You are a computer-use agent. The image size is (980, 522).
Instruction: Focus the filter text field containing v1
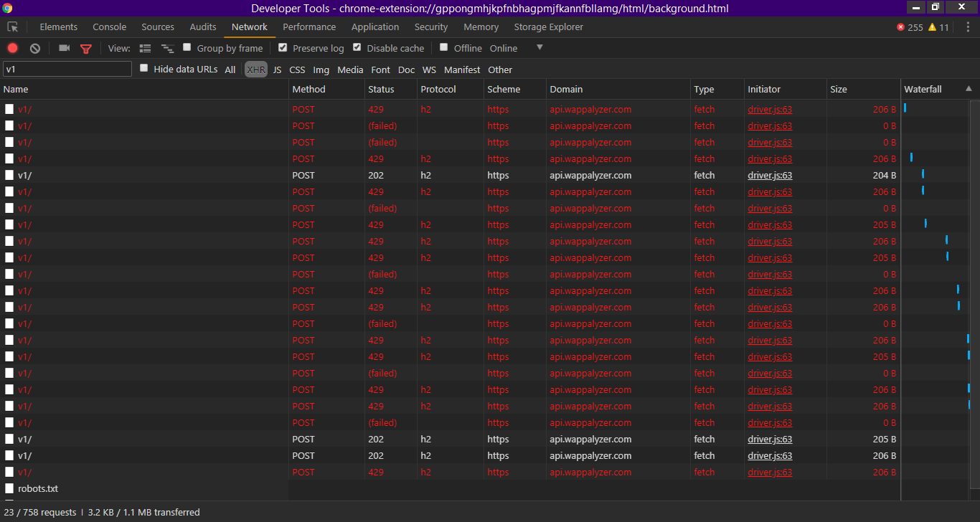click(67, 69)
